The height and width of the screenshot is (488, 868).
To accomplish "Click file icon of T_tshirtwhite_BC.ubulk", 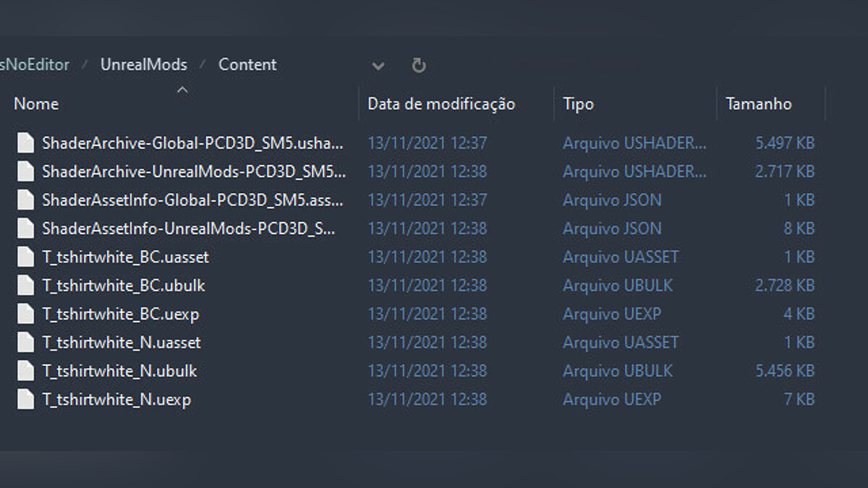I will pyautogui.click(x=26, y=286).
